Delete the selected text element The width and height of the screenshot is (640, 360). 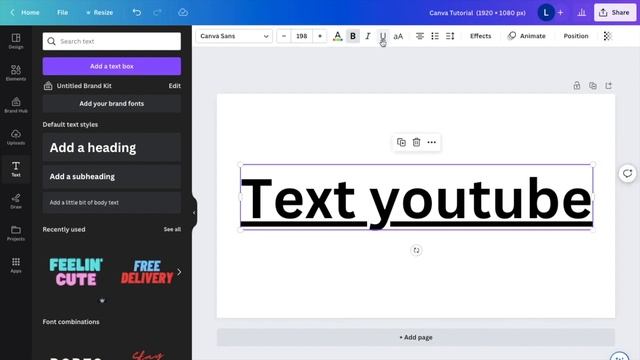point(416,142)
